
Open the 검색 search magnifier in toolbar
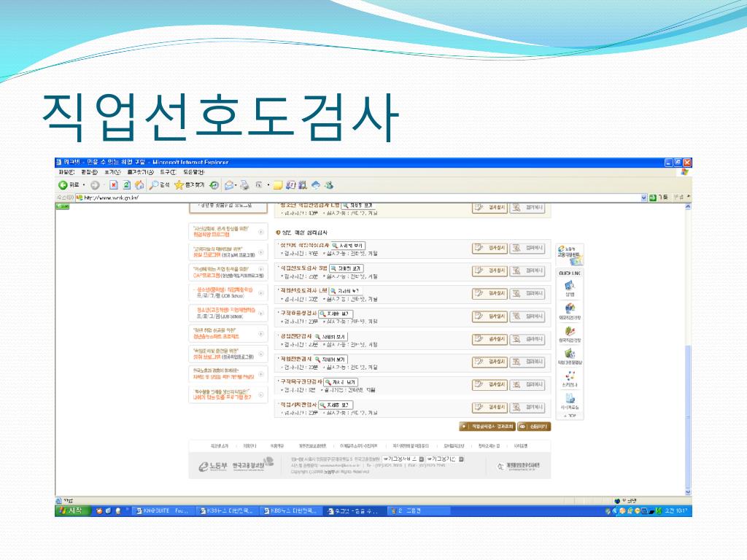(x=160, y=185)
